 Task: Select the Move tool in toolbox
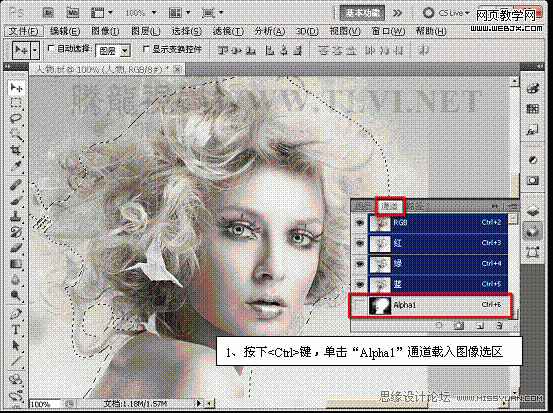16,87
